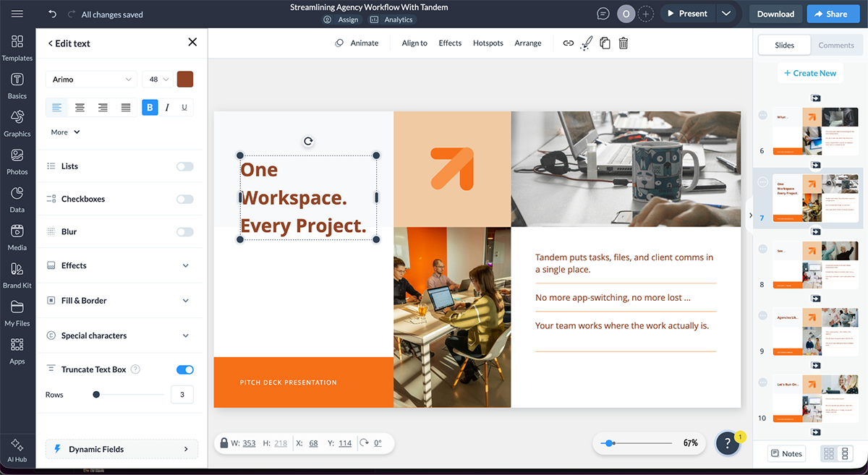Expand the Special characters section
This screenshot has height=475, width=868.
click(119, 335)
